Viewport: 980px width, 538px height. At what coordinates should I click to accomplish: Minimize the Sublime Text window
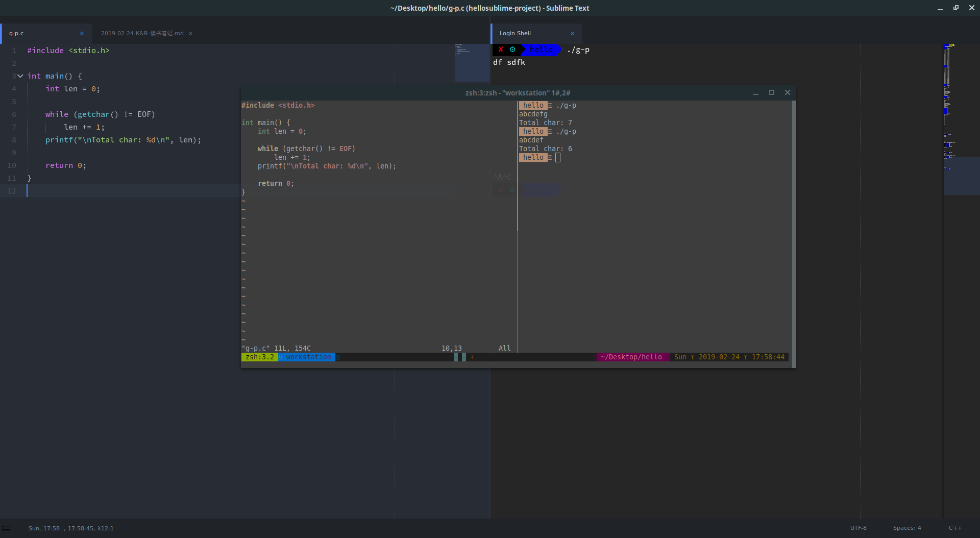click(x=940, y=8)
